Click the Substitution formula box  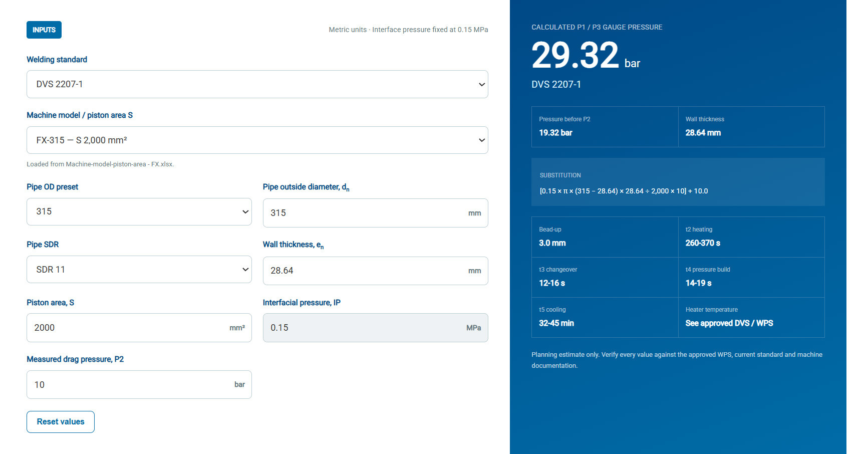678,182
